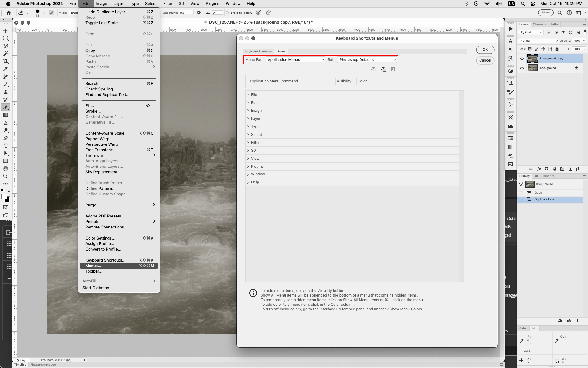Toggle lock transparent pixels for the layer
The height and width of the screenshot is (368, 588).
(530, 49)
